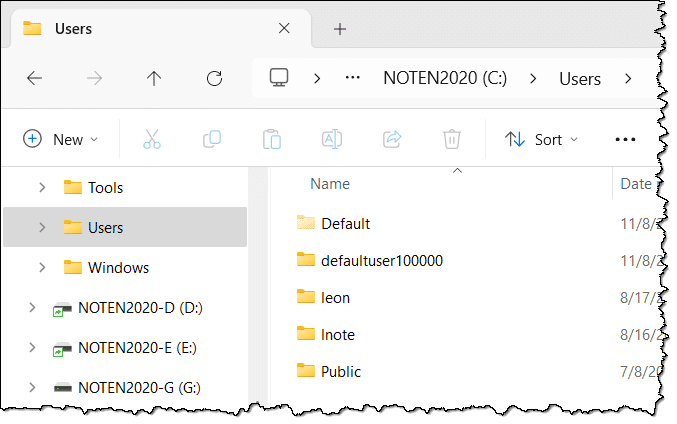This screenshot has width=677, height=424.
Task: Click the This PC monitor icon in address bar
Action: point(279,78)
